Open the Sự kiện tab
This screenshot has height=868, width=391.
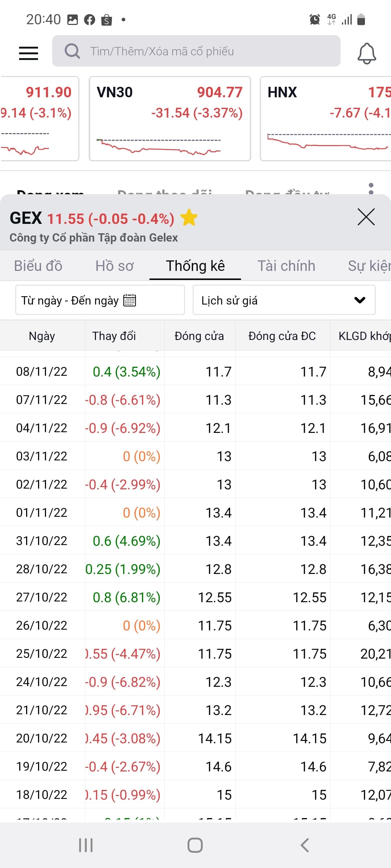pos(369,266)
